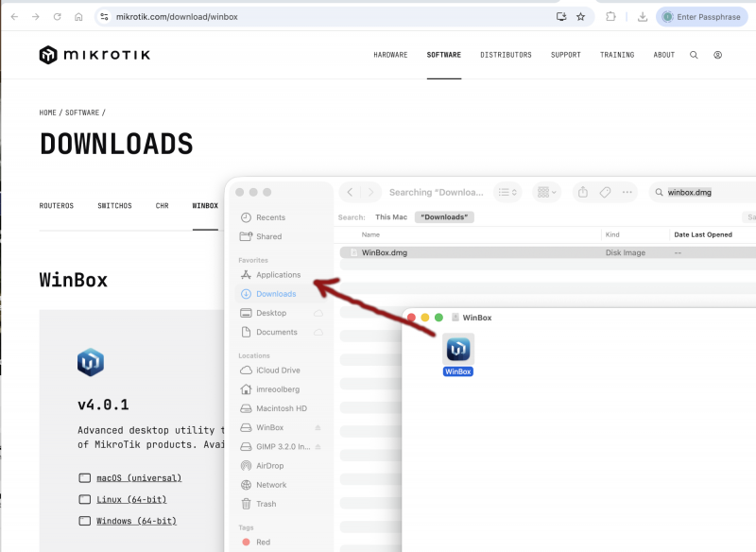Select the WinBox app icon in WinBox window
This screenshot has height=552, width=756.
[458, 350]
